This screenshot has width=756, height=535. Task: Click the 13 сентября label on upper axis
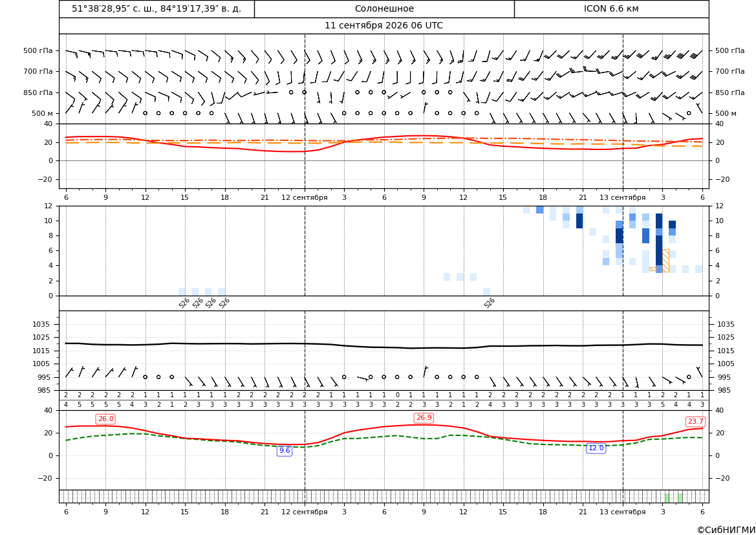click(x=622, y=197)
